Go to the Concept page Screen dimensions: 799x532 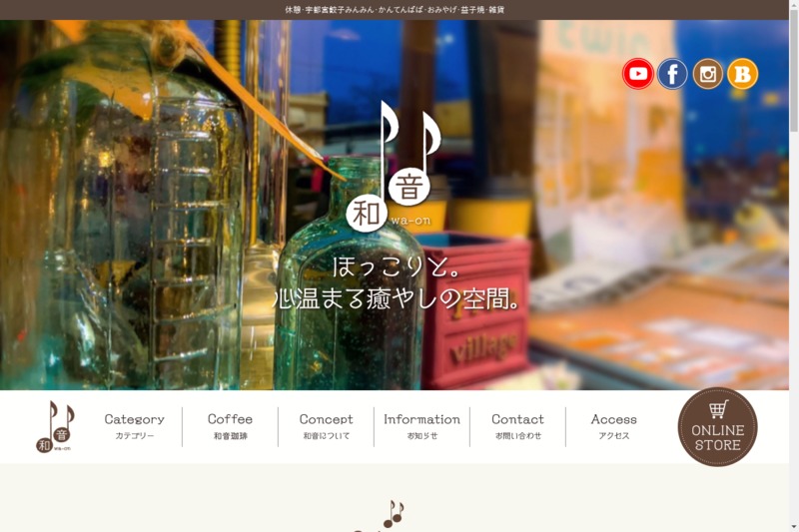coord(327,426)
